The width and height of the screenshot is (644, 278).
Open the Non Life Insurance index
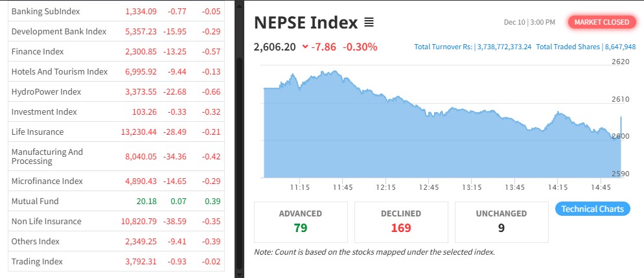pyautogui.click(x=47, y=221)
